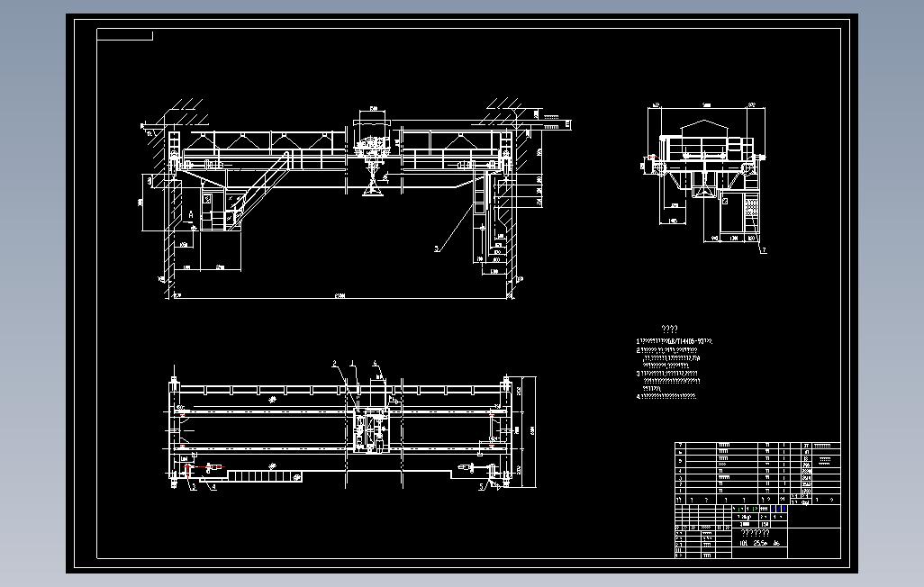This screenshot has width=924, height=587.
Task: Select callout '1' above the plan view
Action: [x=352, y=363]
